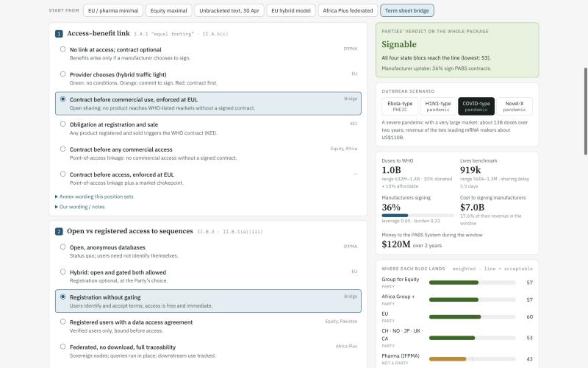Click the 'KEI' tag on obligation row

click(x=354, y=124)
